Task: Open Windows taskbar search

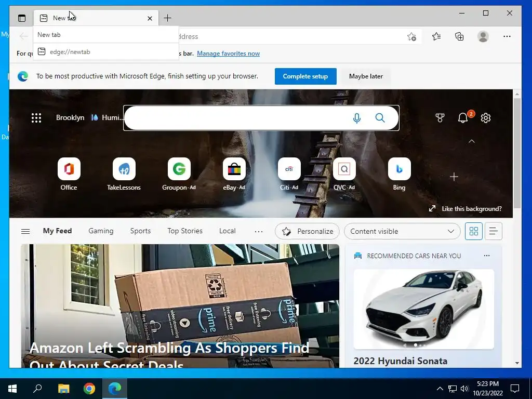Action: (x=37, y=389)
